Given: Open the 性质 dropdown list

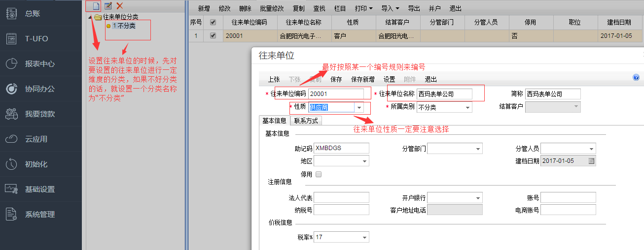Looking at the screenshot, I should point(359,107).
